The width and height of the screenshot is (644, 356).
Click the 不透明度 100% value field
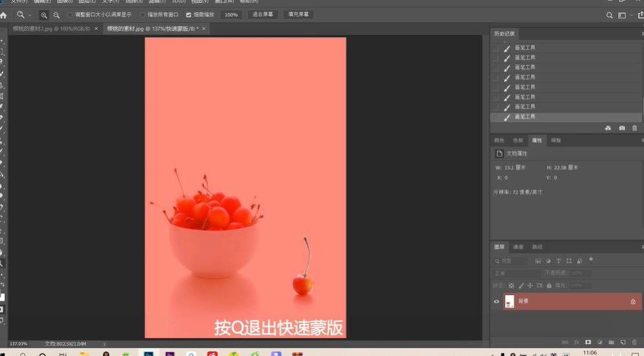[x=577, y=274]
